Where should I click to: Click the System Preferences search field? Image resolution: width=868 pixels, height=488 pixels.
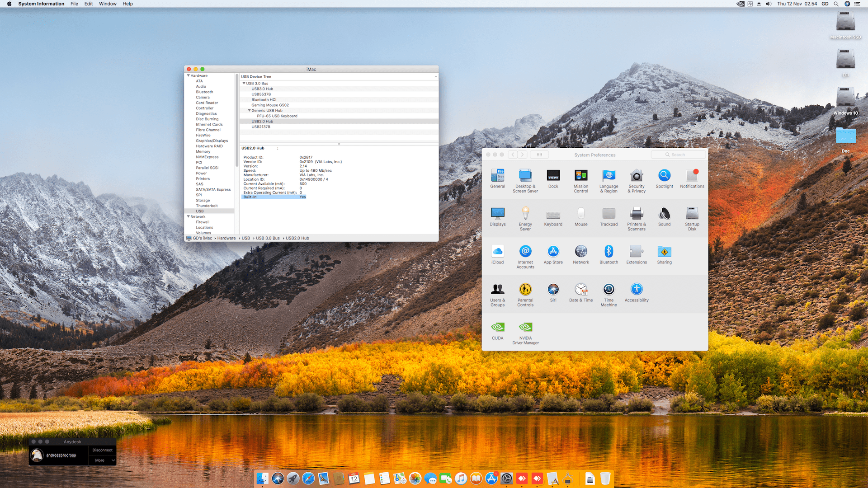[x=678, y=155]
